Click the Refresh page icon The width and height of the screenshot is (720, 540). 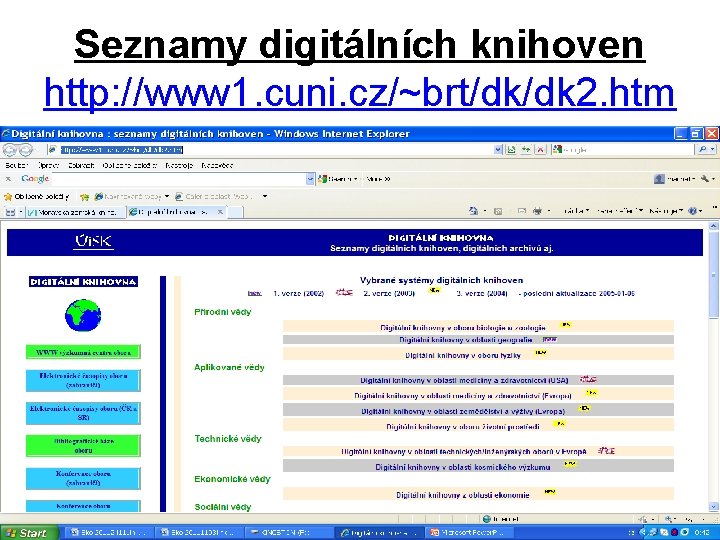point(526,150)
